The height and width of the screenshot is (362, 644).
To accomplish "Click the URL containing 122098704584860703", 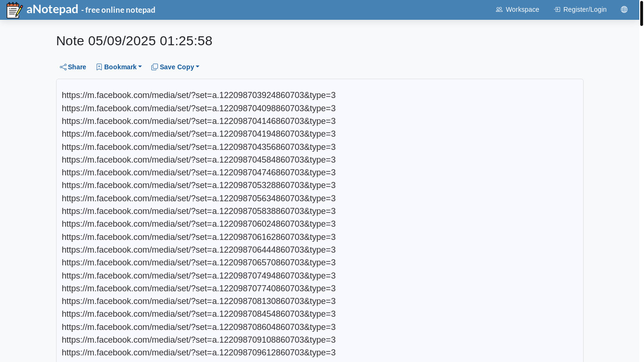I will click(x=198, y=160).
